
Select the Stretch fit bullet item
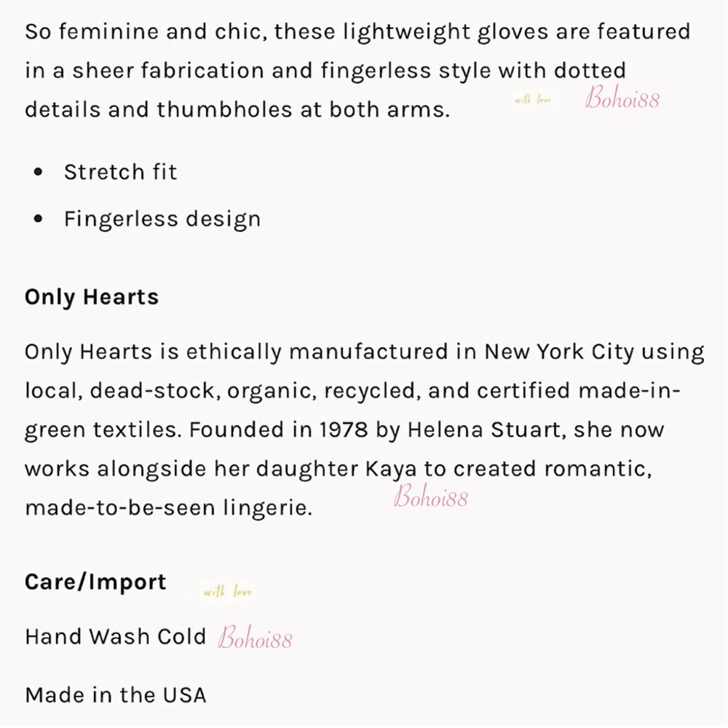pos(120,173)
